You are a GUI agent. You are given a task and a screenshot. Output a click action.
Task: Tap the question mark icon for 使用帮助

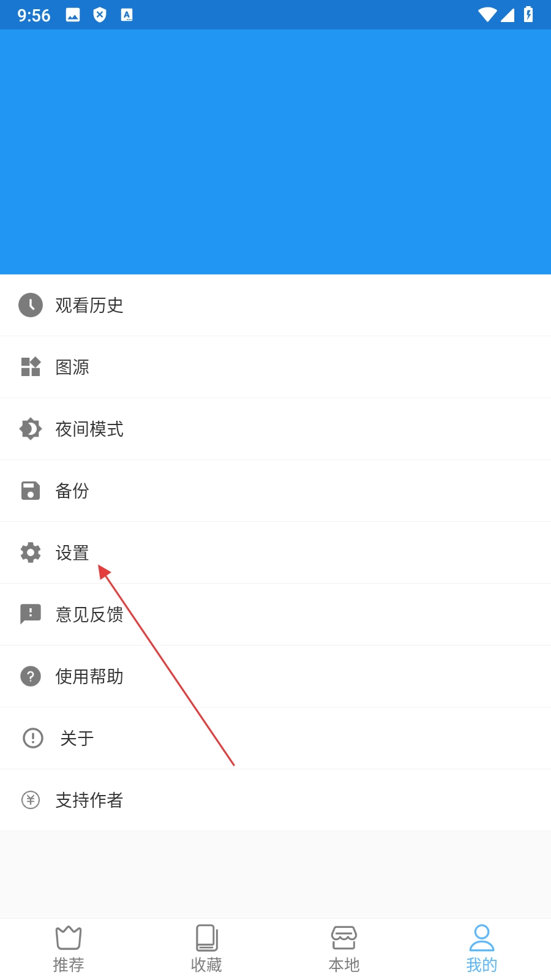pyautogui.click(x=31, y=676)
